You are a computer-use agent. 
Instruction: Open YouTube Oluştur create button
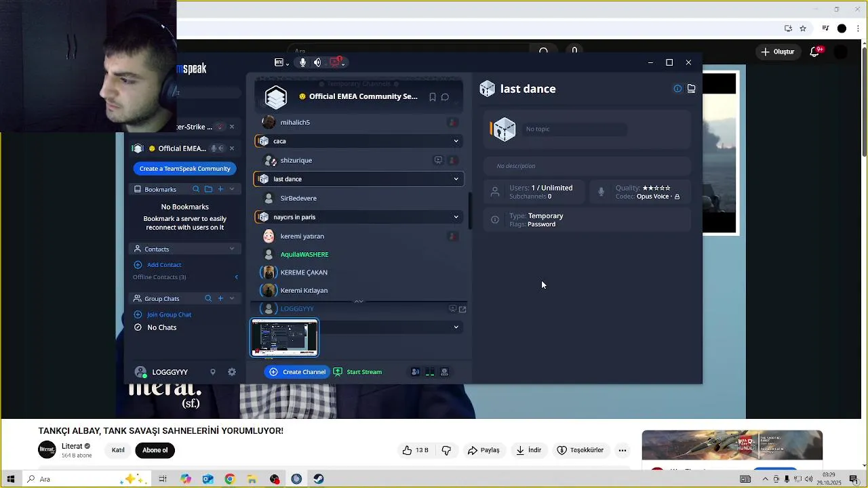click(x=778, y=52)
